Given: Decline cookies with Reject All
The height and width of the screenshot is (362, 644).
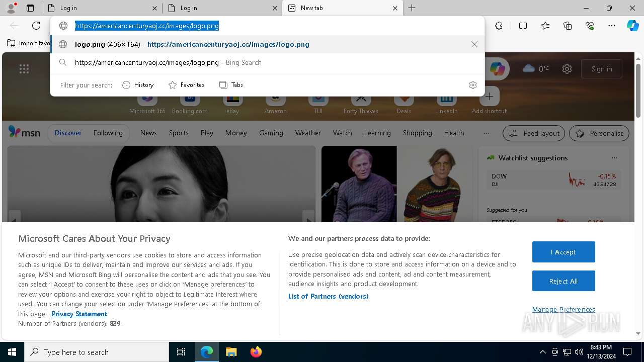Looking at the screenshot, I should [563, 281].
